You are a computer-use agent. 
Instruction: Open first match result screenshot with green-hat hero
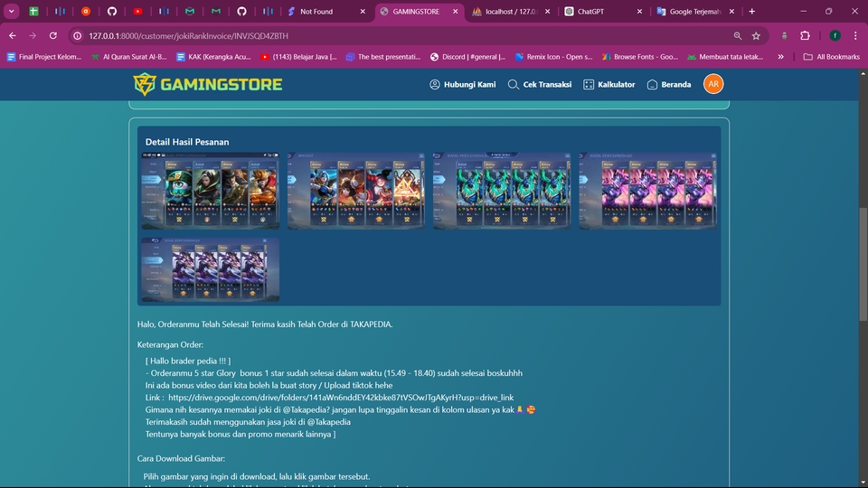click(x=211, y=191)
